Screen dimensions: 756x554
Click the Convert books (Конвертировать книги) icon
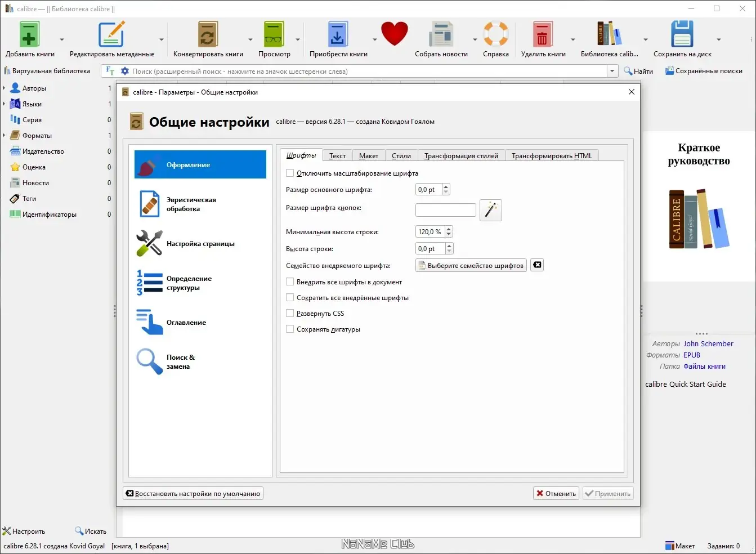[x=208, y=34]
